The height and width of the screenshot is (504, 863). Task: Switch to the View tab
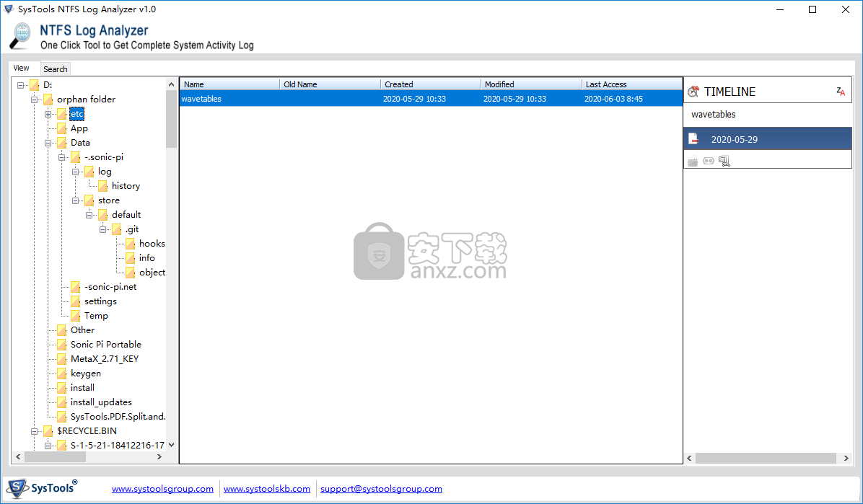22,68
